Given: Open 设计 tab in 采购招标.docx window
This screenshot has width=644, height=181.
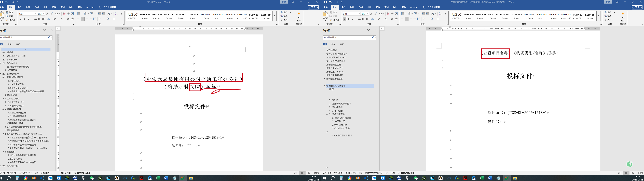Looking at the screenshot, I should [x=352, y=7].
